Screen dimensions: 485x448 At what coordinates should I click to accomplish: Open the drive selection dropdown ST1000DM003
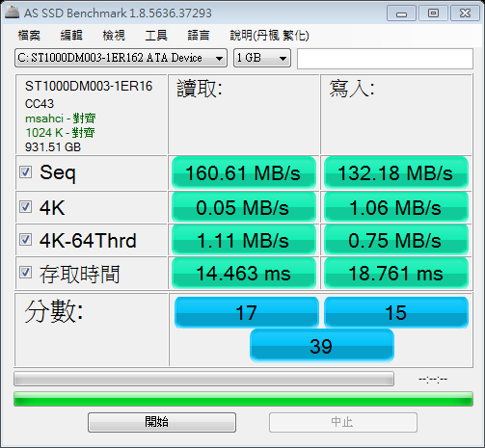pos(121,58)
